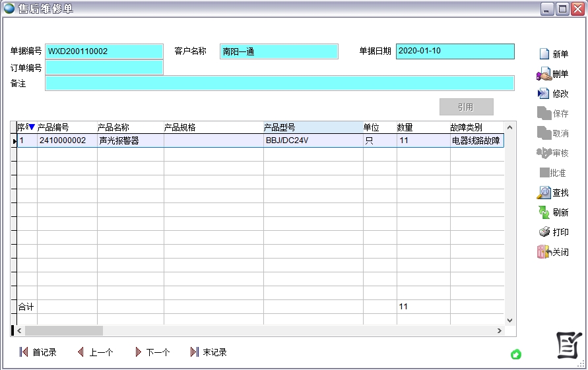Screen dimensions: 588x370
Task: Click the 查找 (search) magnifier icon
Action: [544, 193]
